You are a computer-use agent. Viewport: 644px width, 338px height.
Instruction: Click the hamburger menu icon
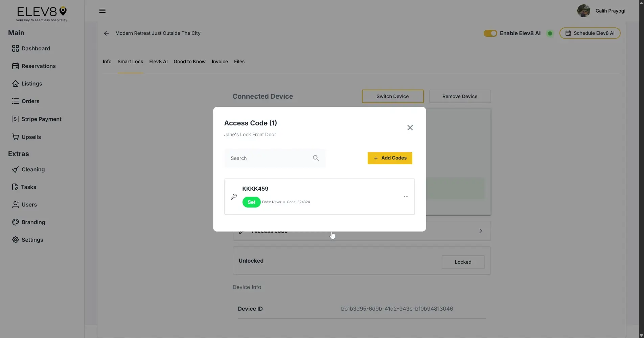[x=102, y=11]
